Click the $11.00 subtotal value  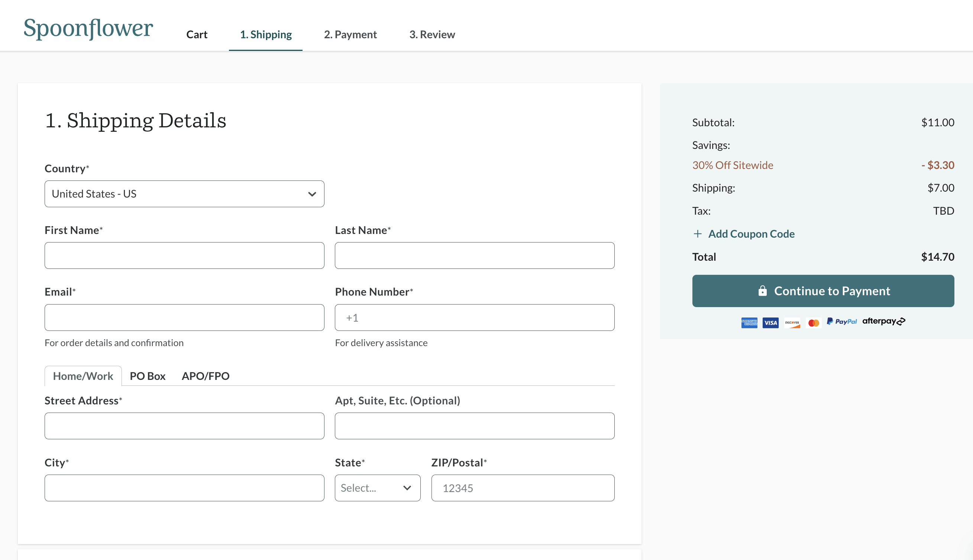pyautogui.click(x=938, y=122)
